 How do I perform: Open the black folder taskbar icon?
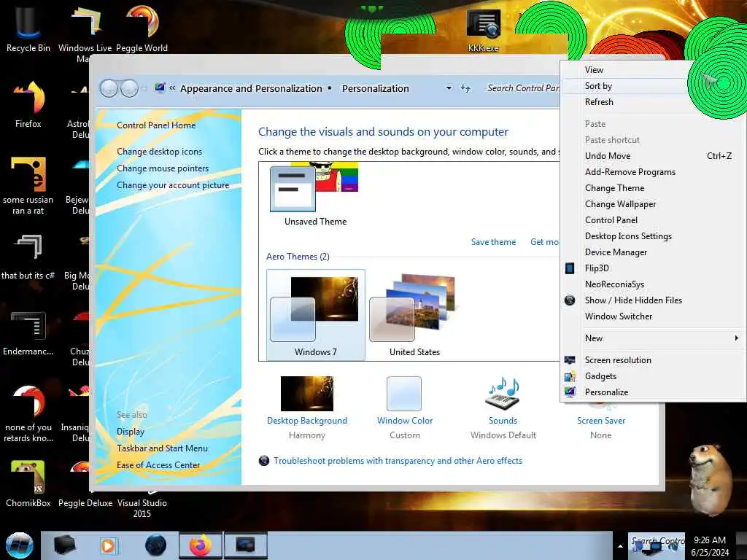tap(64, 545)
